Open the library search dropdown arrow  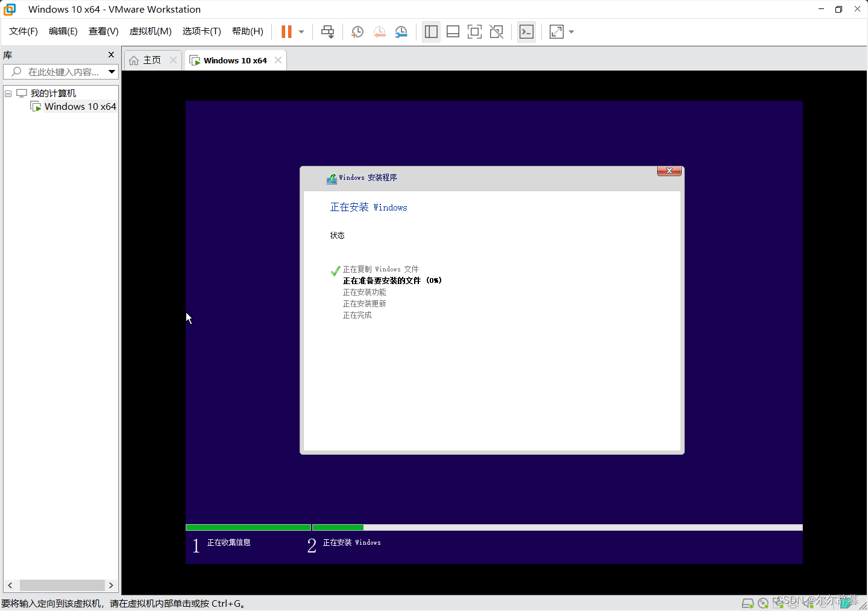click(x=112, y=72)
